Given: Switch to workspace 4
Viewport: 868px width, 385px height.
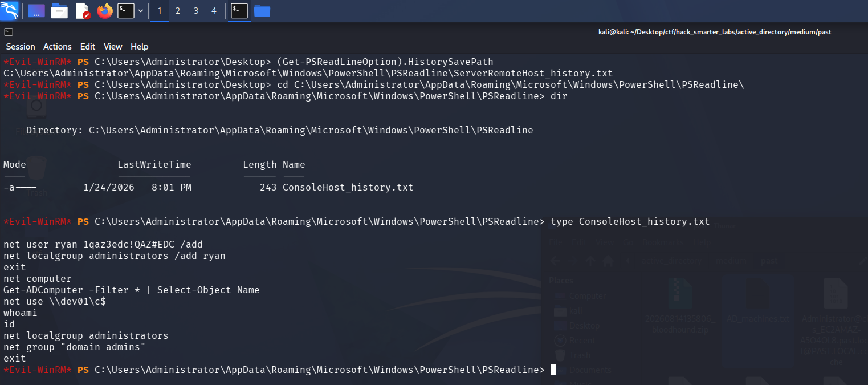Looking at the screenshot, I should tap(214, 10).
